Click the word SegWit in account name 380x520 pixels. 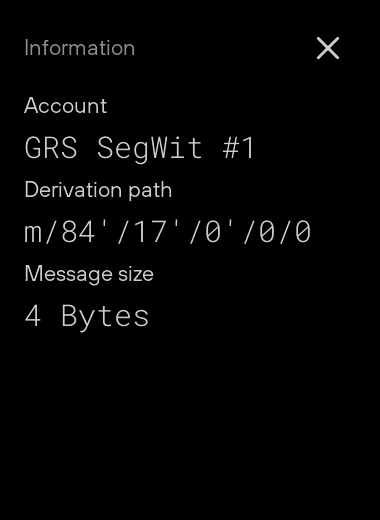[x=150, y=149]
